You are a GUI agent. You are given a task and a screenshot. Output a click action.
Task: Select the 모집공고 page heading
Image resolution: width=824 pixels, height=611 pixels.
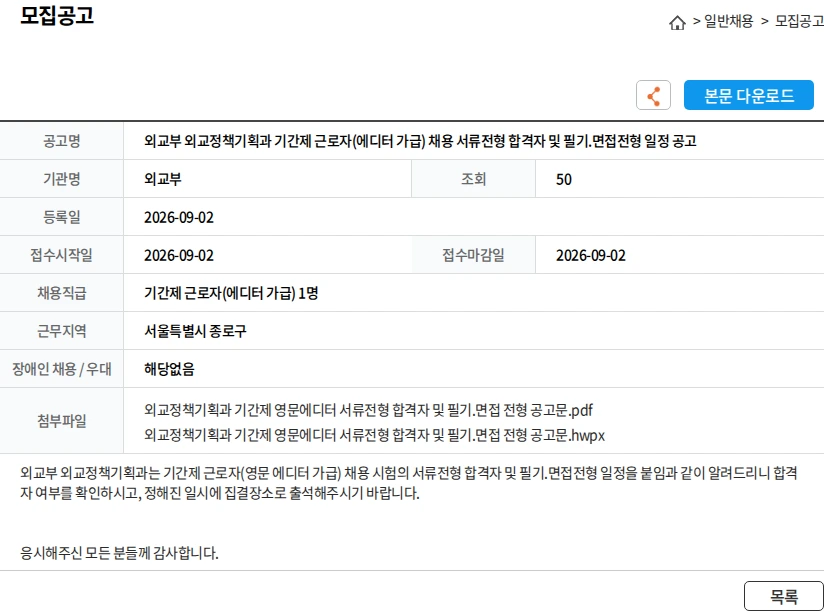point(57,15)
